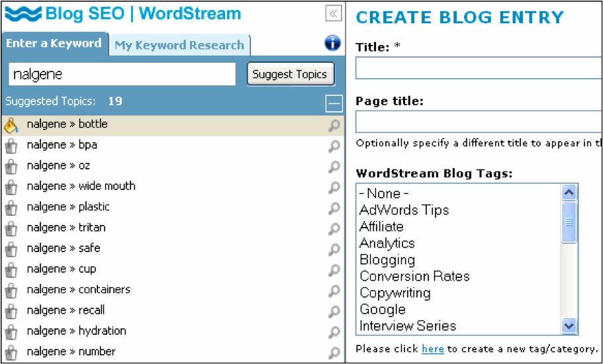
Task: Select nalgene » containers topic
Action: 79,290
